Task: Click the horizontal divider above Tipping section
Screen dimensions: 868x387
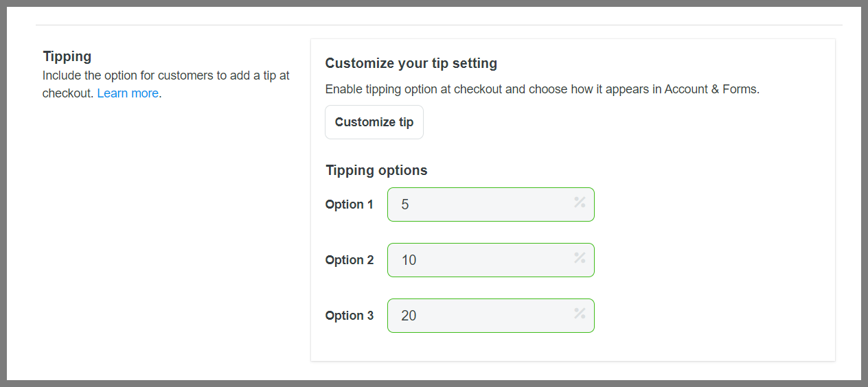Action: click(x=438, y=25)
